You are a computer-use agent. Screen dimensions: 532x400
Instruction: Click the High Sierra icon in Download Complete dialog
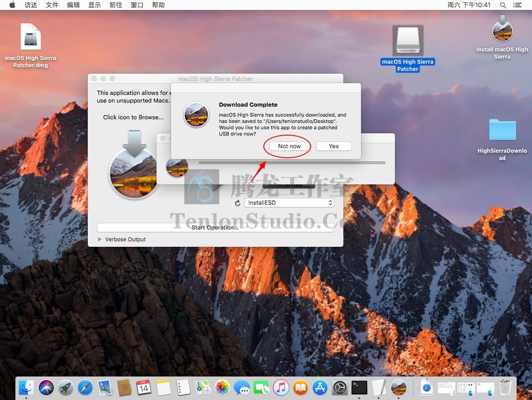(x=196, y=115)
